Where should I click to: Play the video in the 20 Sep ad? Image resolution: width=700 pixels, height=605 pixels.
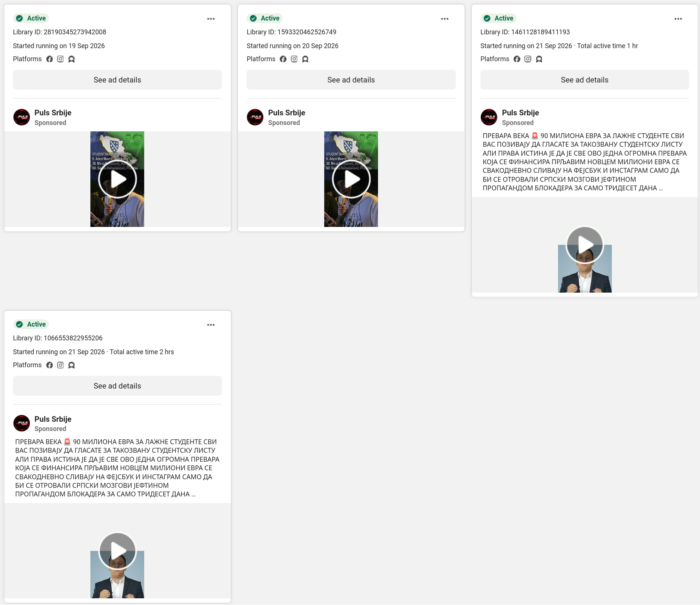click(x=351, y=179)
